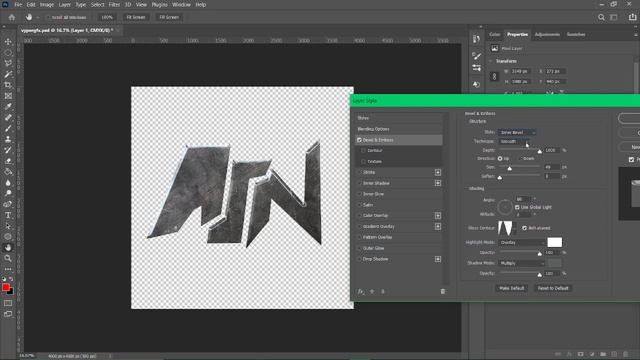Open the Hand tool preset dropdown arrow
The height and width of the screenshot is (360, 640).
pos(38,18)
